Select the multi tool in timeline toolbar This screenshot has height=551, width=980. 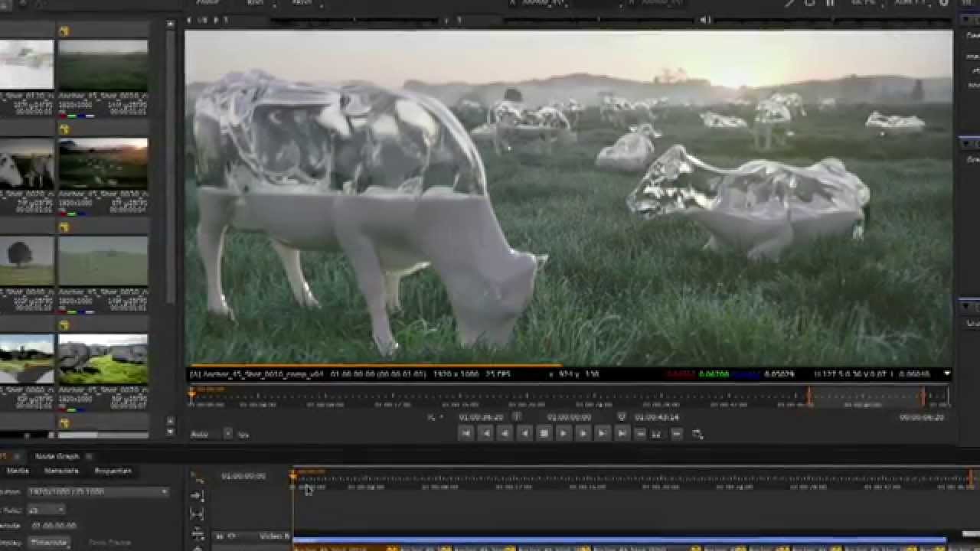198,478
